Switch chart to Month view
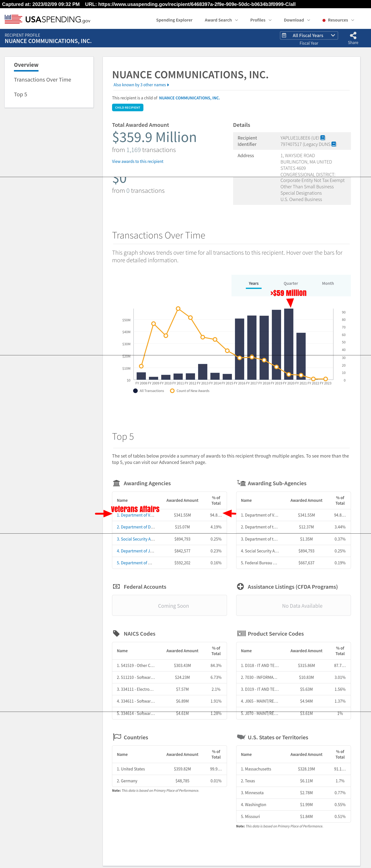The height and width of the screenshot is (868, 371). pyautogui.click(x=328, y=283)
